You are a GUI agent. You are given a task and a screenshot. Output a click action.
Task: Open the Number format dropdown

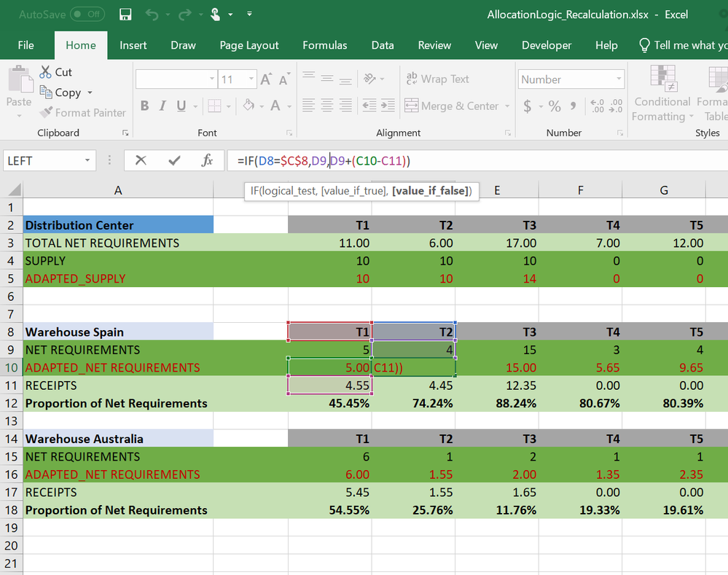pos(619,79)
